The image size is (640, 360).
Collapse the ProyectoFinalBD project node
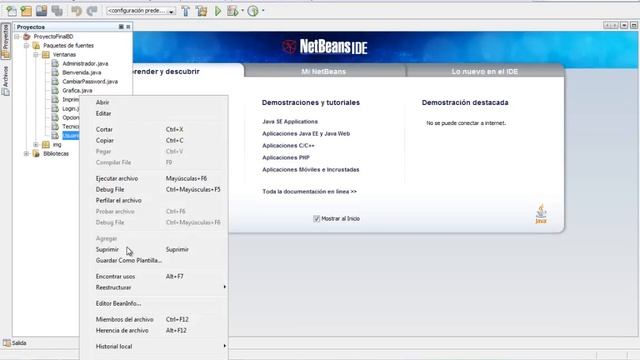pyautogui.click(x=17, y=36)
